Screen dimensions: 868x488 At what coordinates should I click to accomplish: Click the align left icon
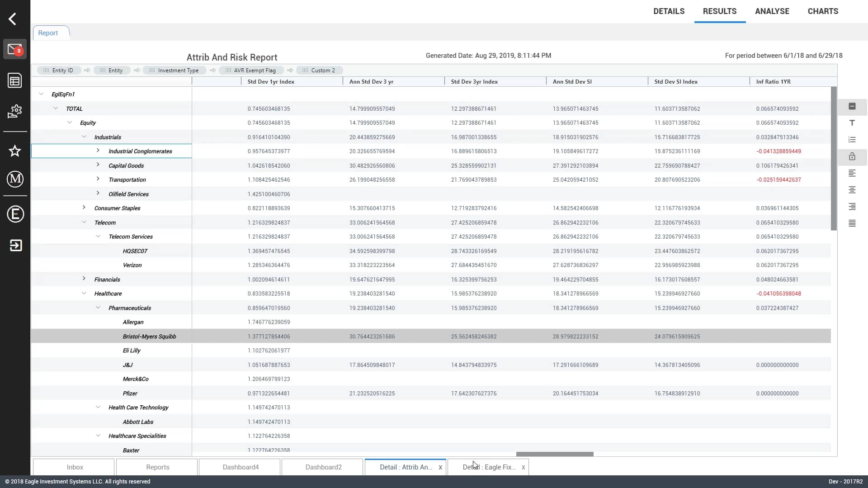click(852, 173)
